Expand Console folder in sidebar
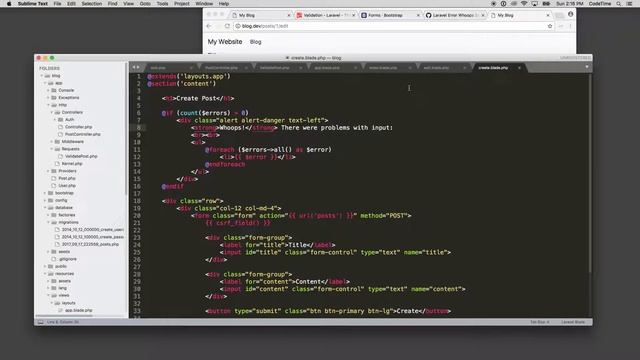 (48, 91)
